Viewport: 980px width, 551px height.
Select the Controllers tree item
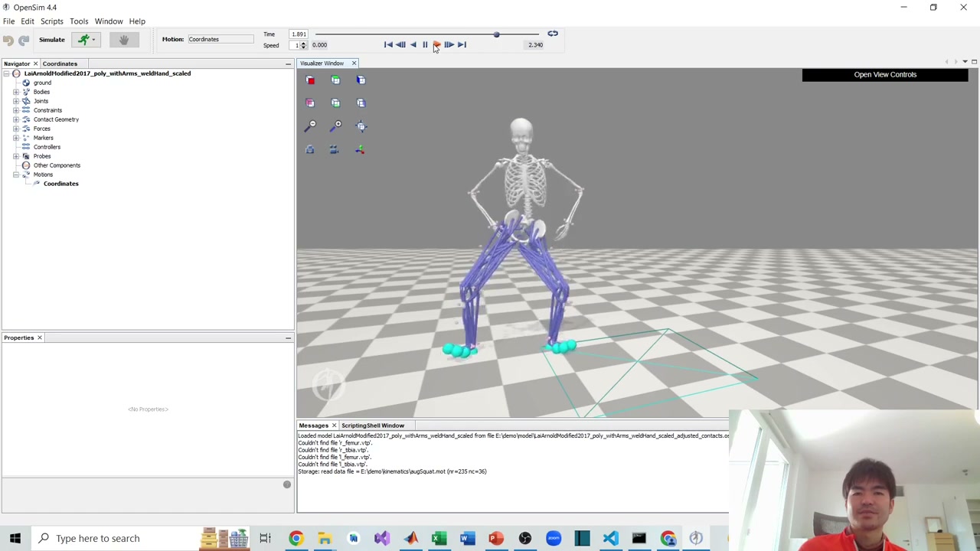pyautogui.click(x=47, y=147)
